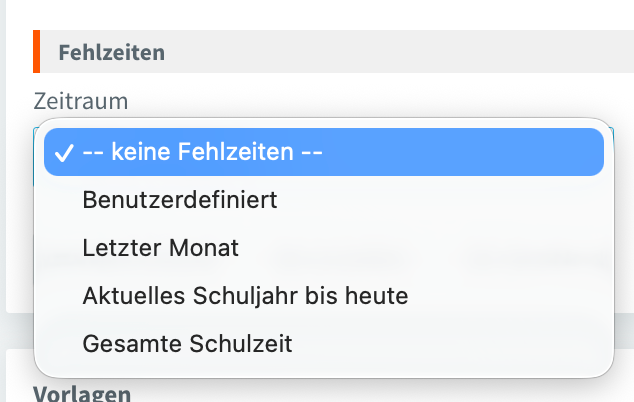
Task: Click the orange bar beside Fehlzeiten
Action: tap(36, 52)
